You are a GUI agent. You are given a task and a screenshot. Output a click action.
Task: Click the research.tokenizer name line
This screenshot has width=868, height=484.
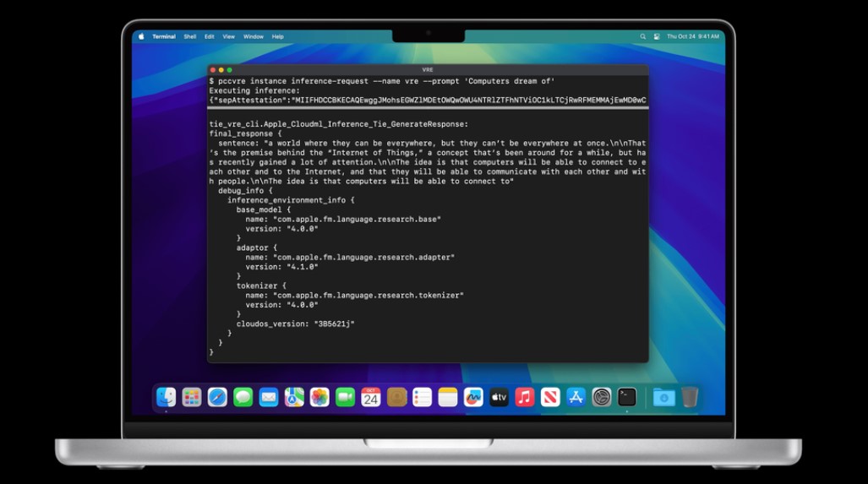coord(354,296)
